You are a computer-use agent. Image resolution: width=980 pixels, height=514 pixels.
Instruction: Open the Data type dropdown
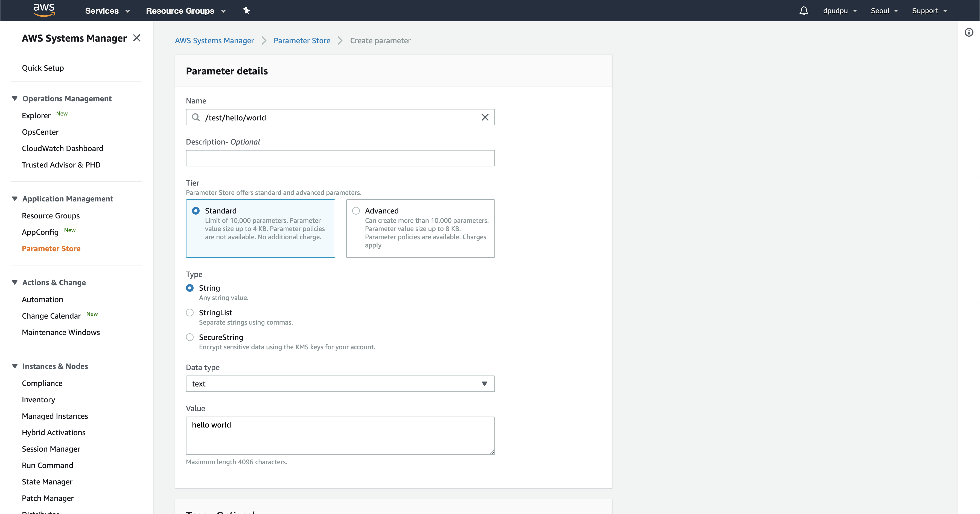(340, 384)
